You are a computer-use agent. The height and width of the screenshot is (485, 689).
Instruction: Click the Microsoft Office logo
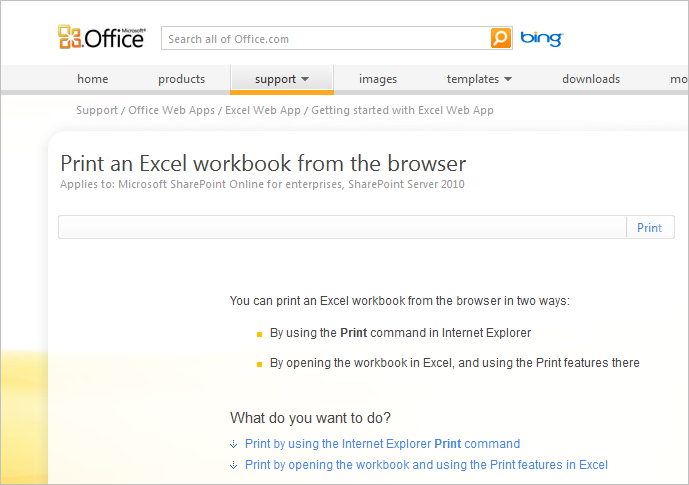(102, 37)
